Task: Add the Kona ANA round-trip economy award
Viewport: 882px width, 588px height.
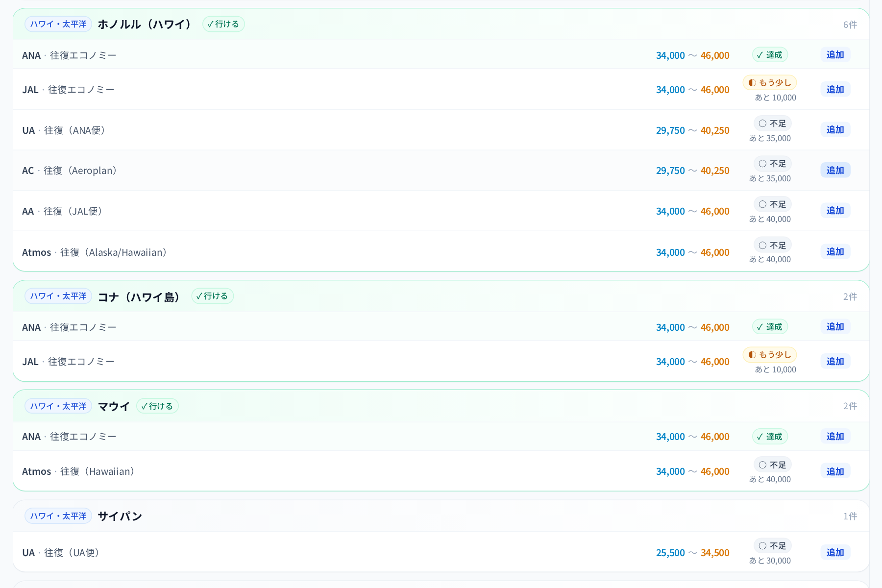Action: pyautogui.click(x=835, y=327)
